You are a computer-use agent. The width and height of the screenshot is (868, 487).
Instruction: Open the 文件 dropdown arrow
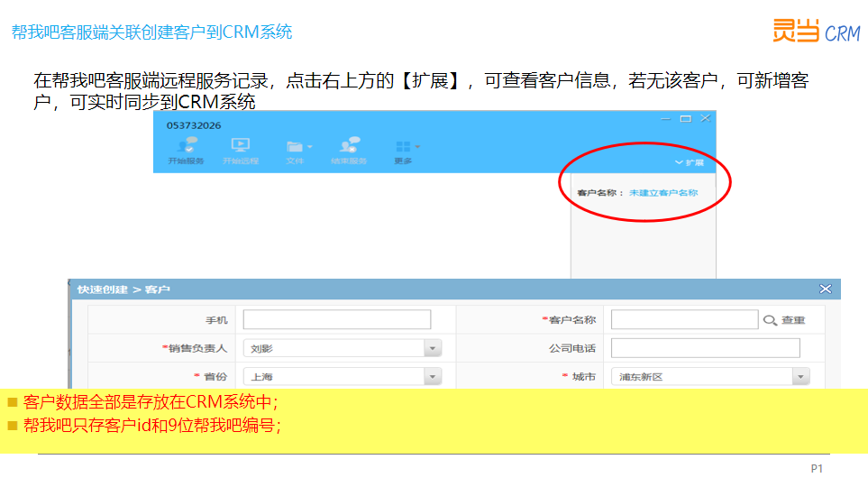click(309, 147)
